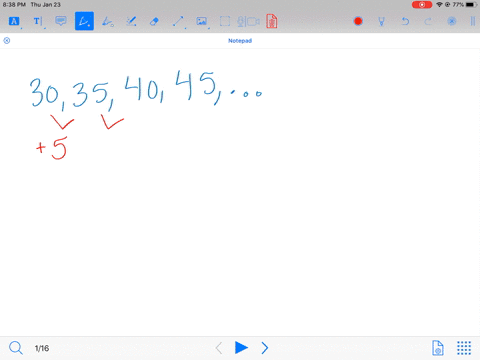Select the active pen drawing tool

pyautogui.click(x=84, y=21)
